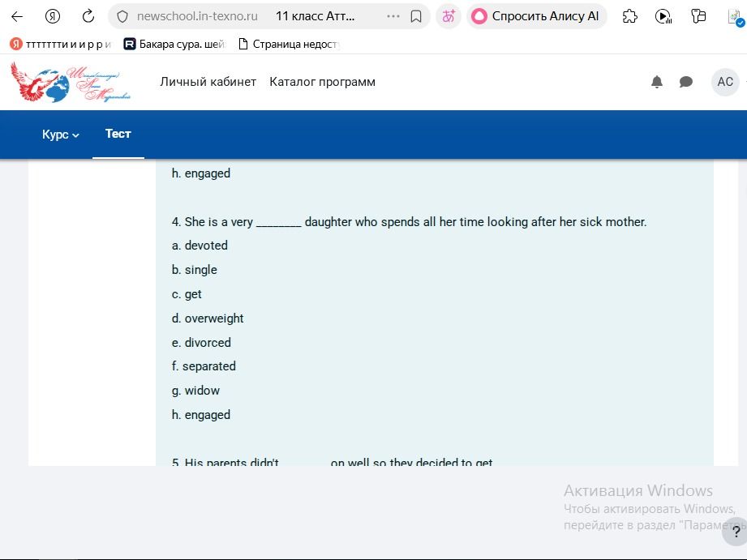Click the school logo with the dove
The image size is (747, 560).
pyautogui.click(x=71, y=82)
